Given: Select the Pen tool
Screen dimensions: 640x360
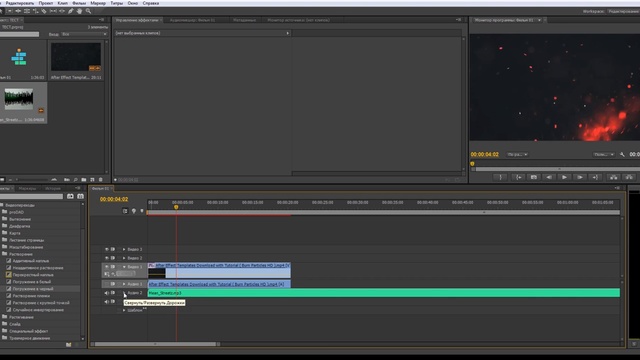Looking at the screenshot, I should [x=71, y=11].
